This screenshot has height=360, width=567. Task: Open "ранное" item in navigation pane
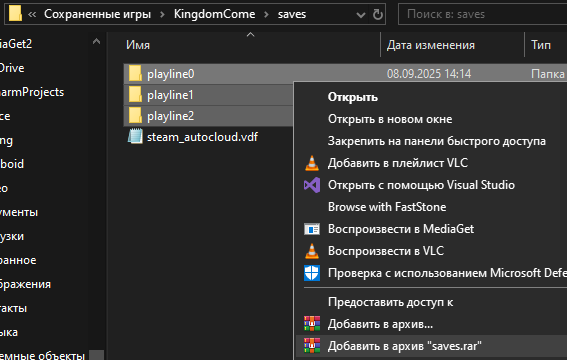pos(18,260)
